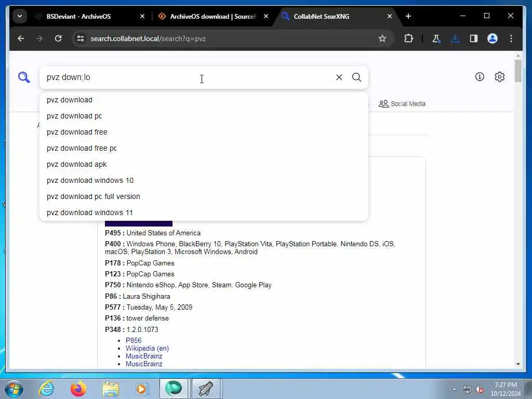Viewport: 532px width, 399px height.
Task: Choose suggestion "pvz download free pc"
Action: (x=204, y=148)
